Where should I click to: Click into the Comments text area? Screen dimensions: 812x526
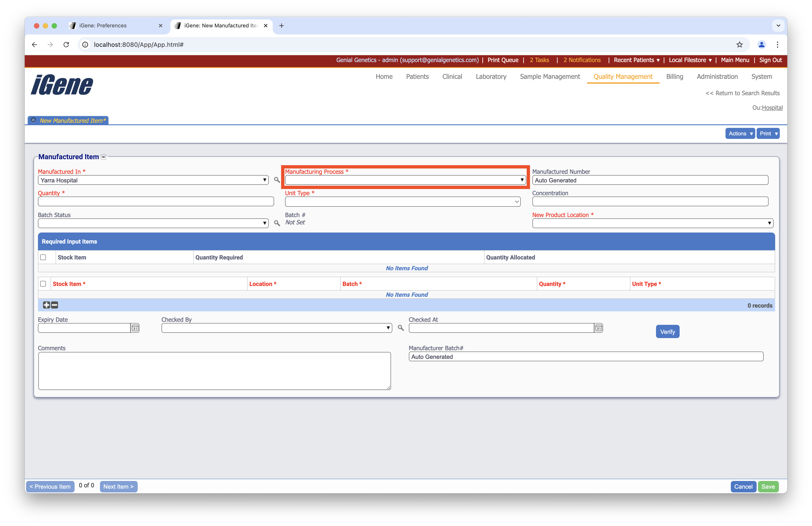[214, 371]
